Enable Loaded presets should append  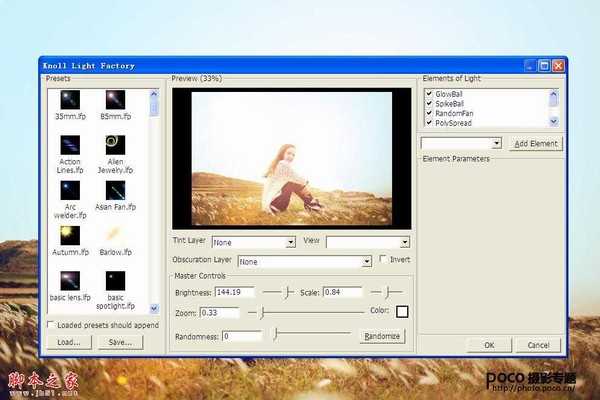[x=51, y=325]
